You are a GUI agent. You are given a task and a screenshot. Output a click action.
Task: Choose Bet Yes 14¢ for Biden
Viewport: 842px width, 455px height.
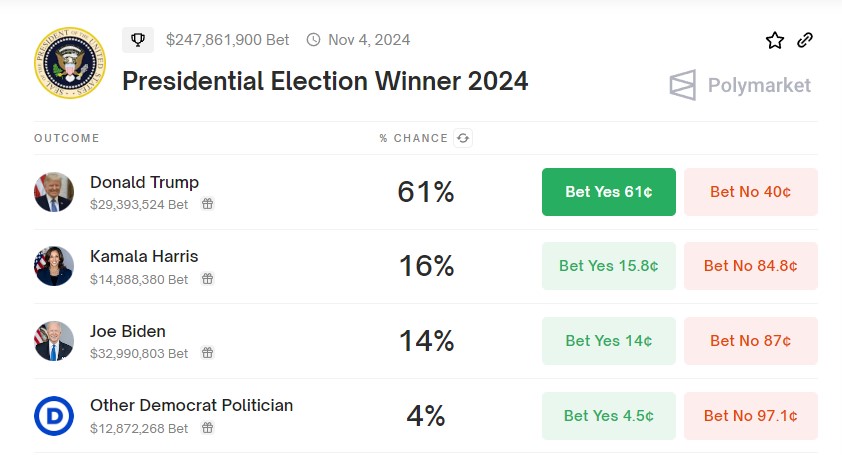point(608,341)
